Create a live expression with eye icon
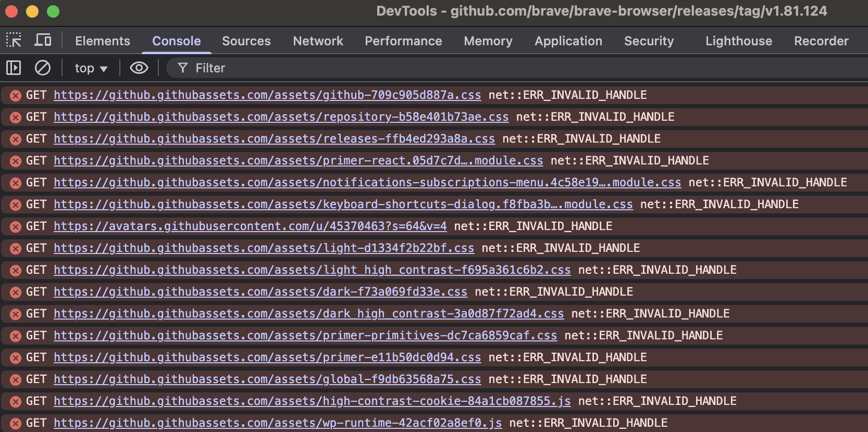 pos(139,68)
